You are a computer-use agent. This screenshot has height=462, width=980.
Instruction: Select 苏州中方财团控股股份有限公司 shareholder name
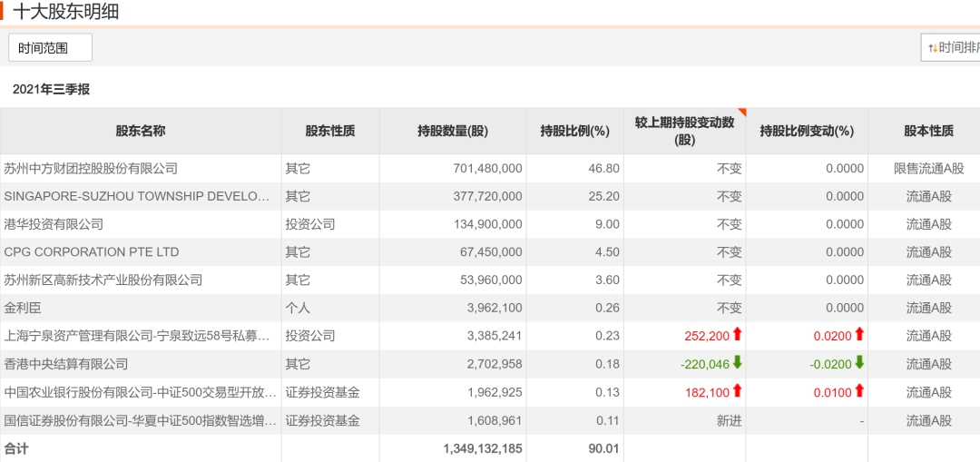coord(91,168)
